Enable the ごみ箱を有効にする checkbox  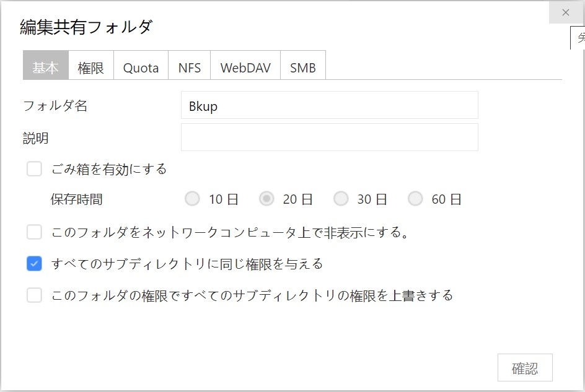pos(34,169)
